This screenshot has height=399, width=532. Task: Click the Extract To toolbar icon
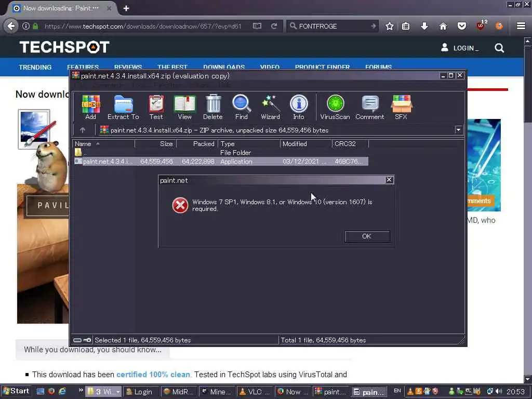point(123,107)
